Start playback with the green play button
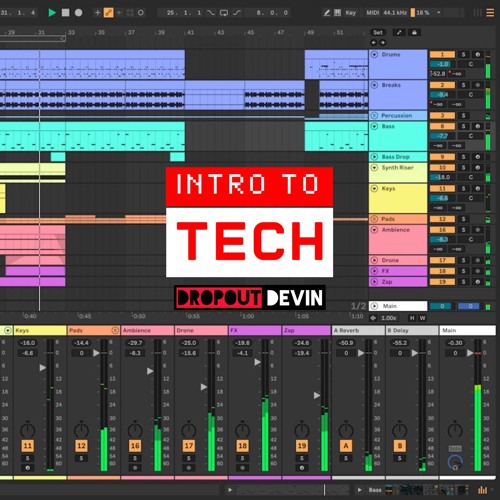Viewport: 500px width, 500px height. pos(52,13)
